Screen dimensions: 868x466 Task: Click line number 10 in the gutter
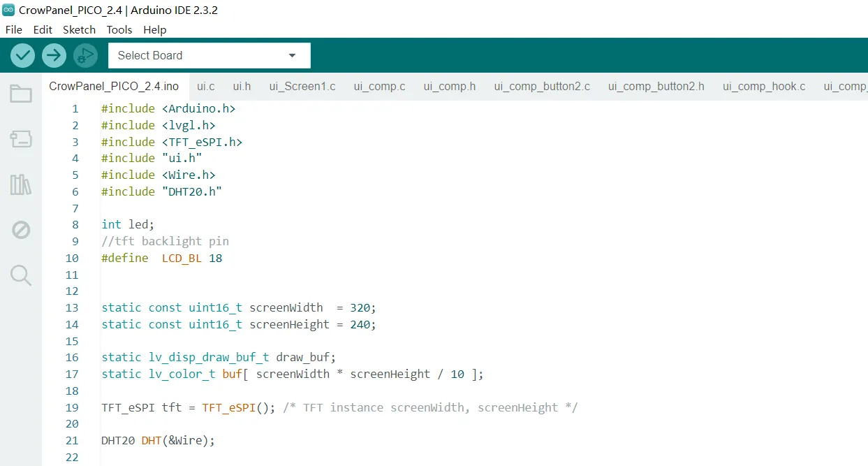click(x=72, y=259)
